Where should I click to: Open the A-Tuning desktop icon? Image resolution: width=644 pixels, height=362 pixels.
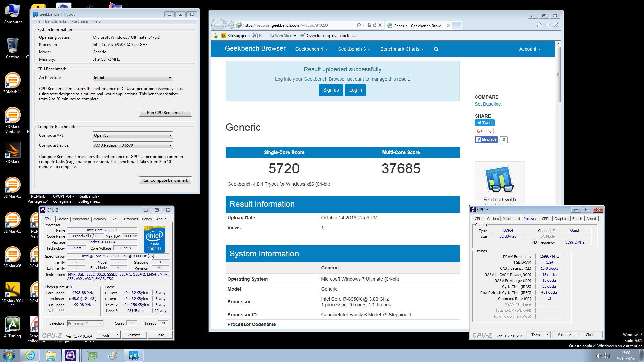click(x=13, y=327)
